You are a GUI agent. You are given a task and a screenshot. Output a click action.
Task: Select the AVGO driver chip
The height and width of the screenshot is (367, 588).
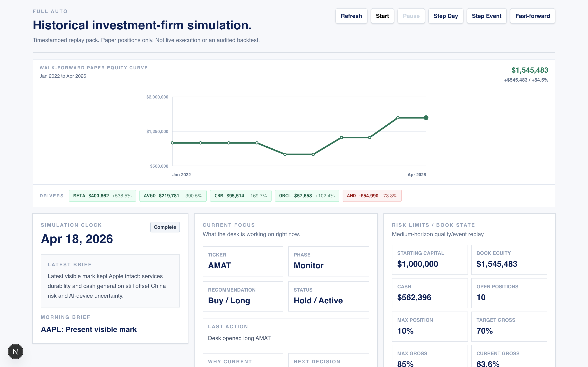pos(173,196)
